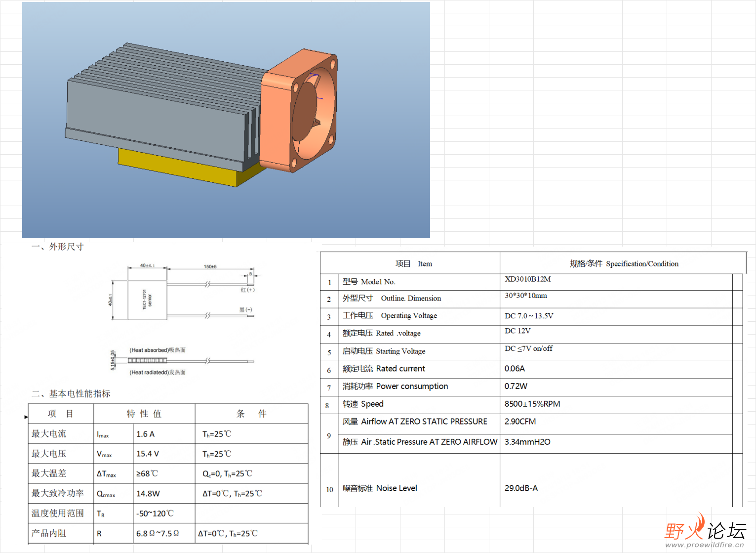This screenshot has height=553, width=756.
Task: Click the "1.6 A" value cell
Action: click(164, 433)
